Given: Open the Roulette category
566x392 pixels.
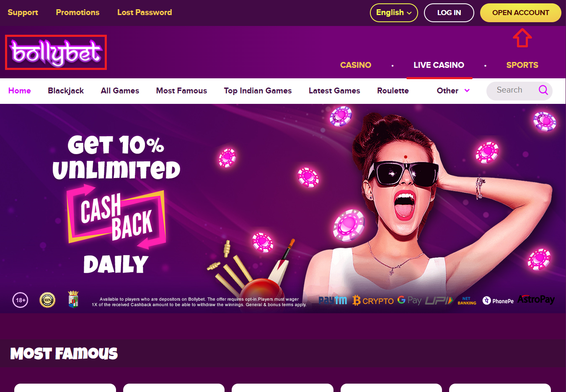Looking at the screenshot, I should (393, 90).
